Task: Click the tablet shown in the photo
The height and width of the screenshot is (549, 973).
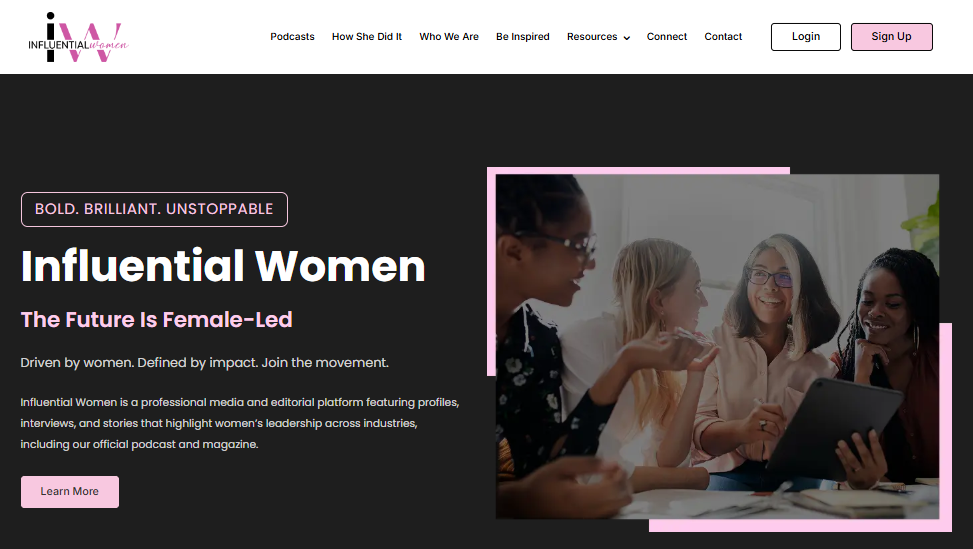Action: pyautogui.click(x=835, y=428)
